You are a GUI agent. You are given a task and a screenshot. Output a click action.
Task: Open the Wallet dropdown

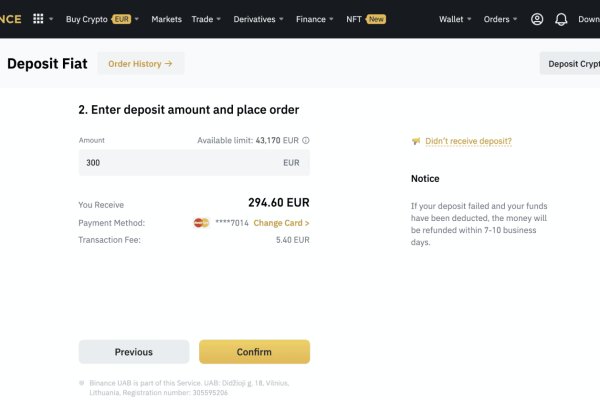(x=458, y=19)
